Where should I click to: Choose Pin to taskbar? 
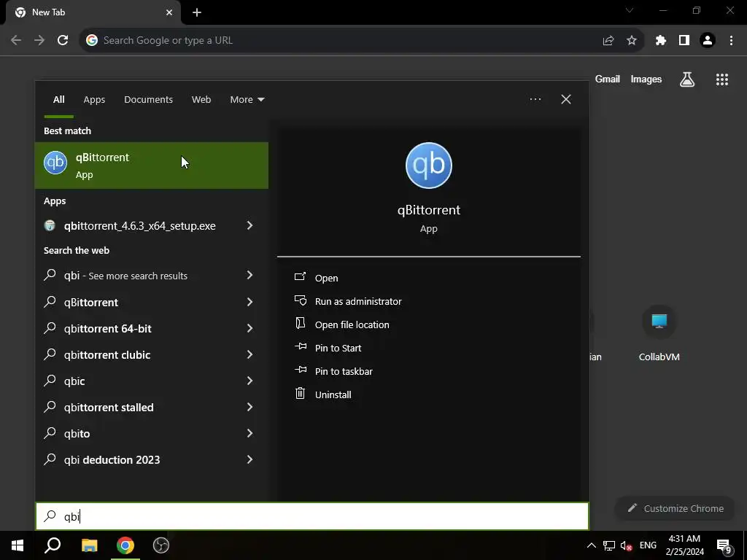pyautogui.click(x=344, y=371)
